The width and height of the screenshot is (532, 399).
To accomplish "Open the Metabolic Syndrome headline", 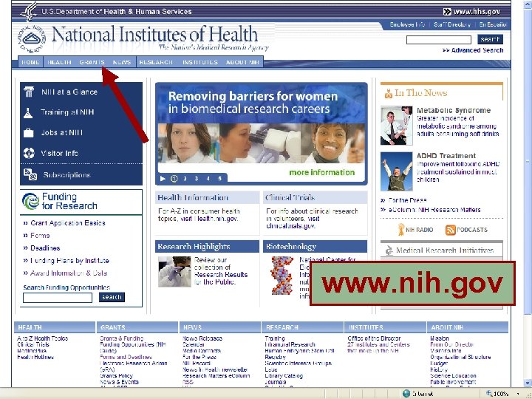I will click(x=454, y=110).
